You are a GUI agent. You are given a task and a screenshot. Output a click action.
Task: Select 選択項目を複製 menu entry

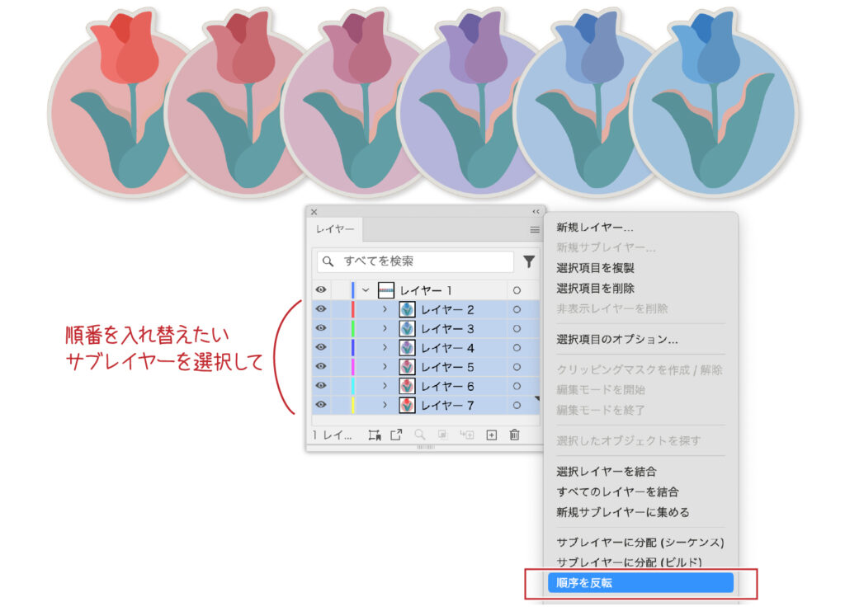(x=595, y=268)
